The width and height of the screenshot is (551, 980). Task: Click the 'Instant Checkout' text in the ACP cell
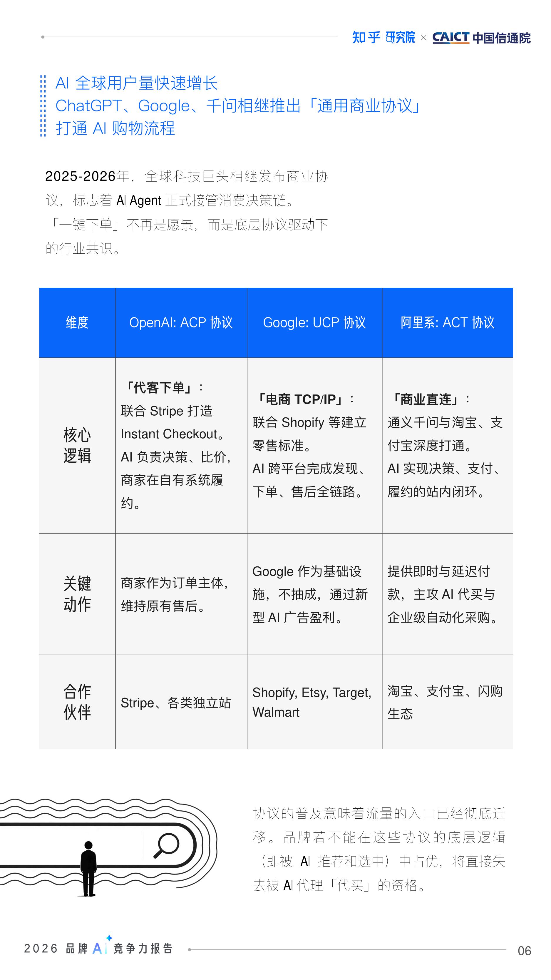[x=169, y=434]
